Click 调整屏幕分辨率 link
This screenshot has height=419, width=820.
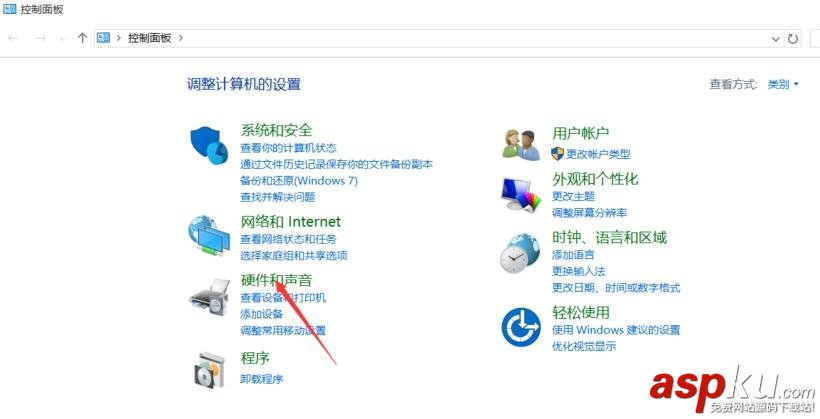589,213
